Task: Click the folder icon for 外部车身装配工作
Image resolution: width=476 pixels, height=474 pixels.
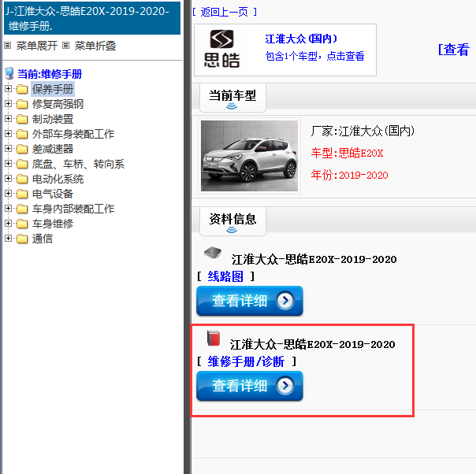Action: coord(22,134)
